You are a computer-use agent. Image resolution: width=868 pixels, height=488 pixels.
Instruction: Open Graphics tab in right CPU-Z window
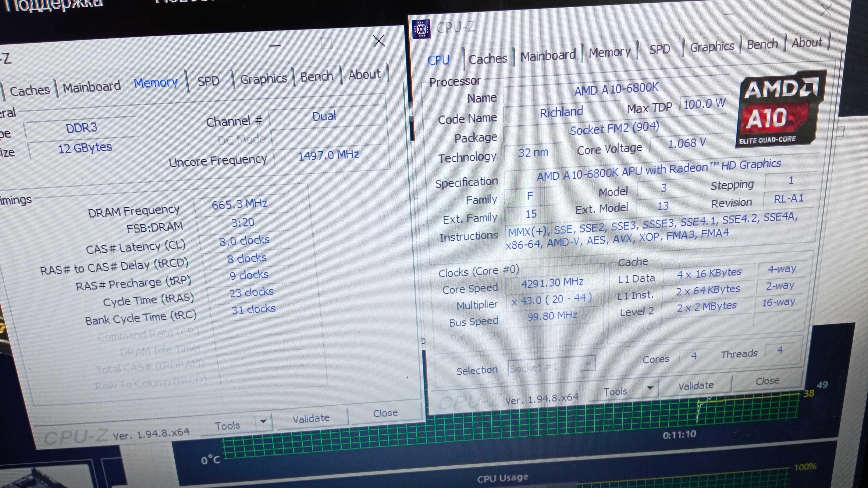coord(712,46)
